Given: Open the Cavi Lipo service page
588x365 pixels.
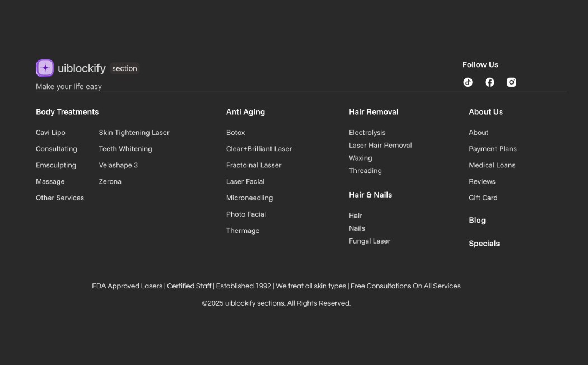Looking at the screenshot, I should click(50, 133).
